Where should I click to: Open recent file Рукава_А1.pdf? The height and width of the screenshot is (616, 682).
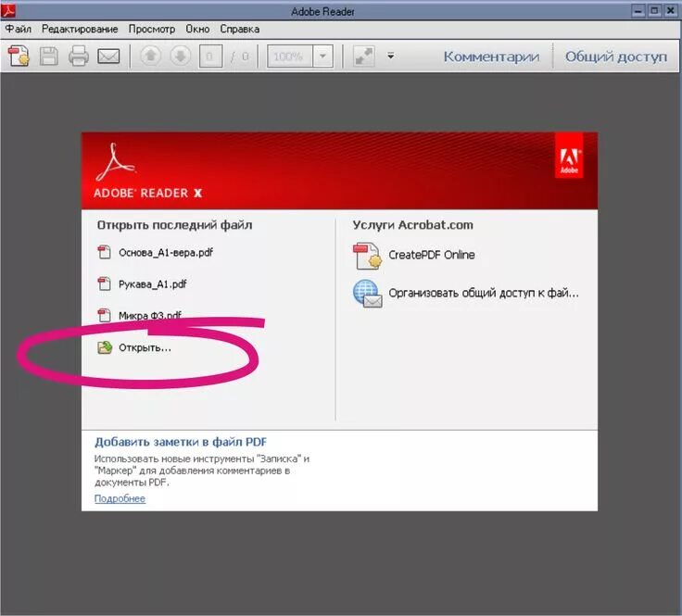152,284
